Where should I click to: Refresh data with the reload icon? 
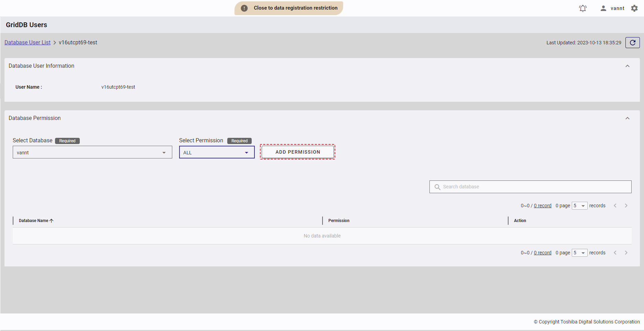pos(632,43)
